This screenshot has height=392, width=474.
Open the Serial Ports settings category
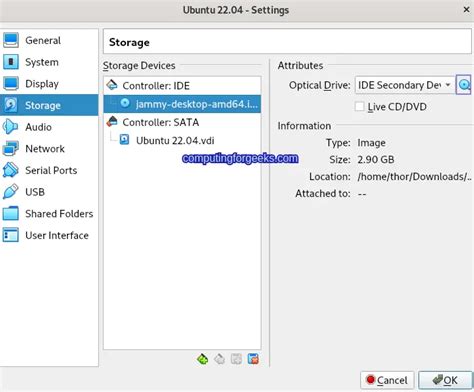(49, 170)
